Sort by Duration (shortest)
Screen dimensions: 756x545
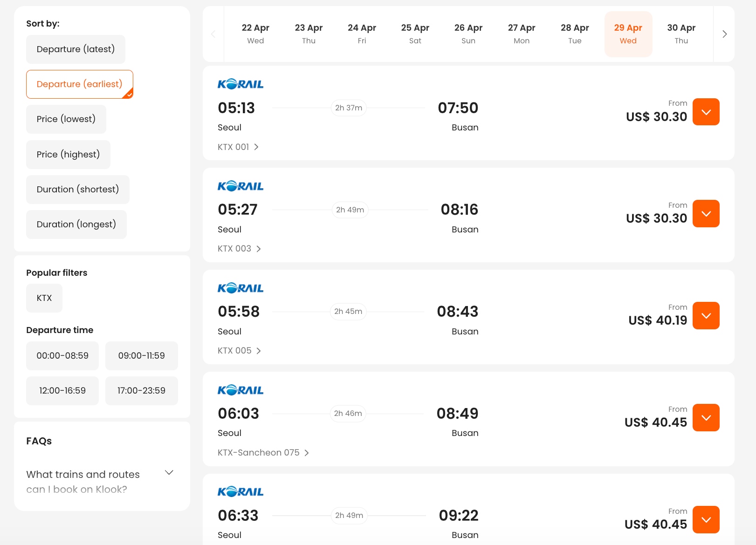click(78, 190)
